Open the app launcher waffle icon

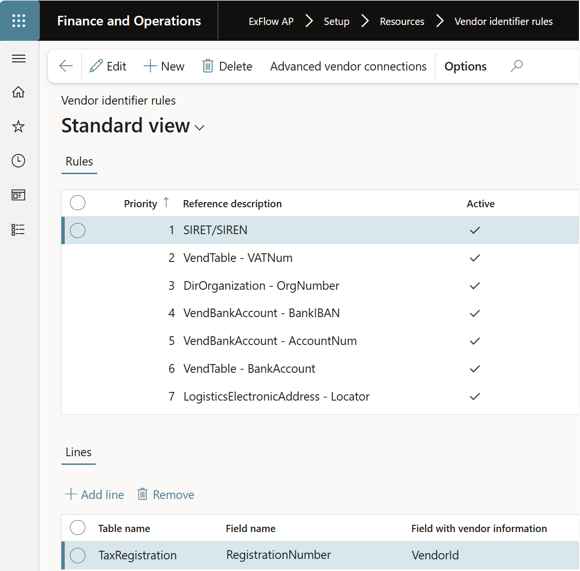[x=19, y=21]
